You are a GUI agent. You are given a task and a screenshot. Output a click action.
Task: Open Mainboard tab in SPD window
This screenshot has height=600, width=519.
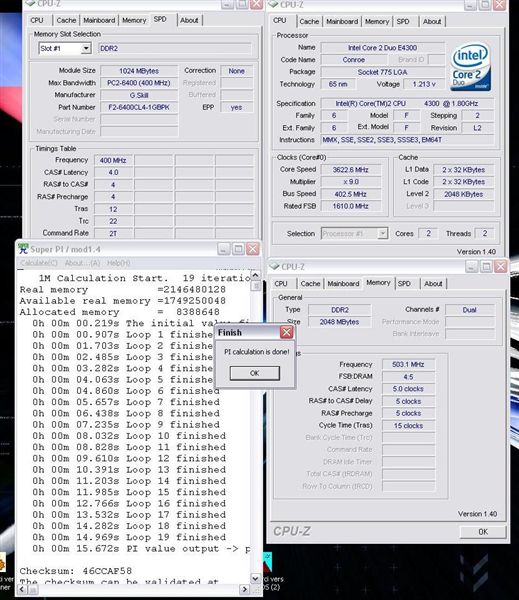coord(99,20)
